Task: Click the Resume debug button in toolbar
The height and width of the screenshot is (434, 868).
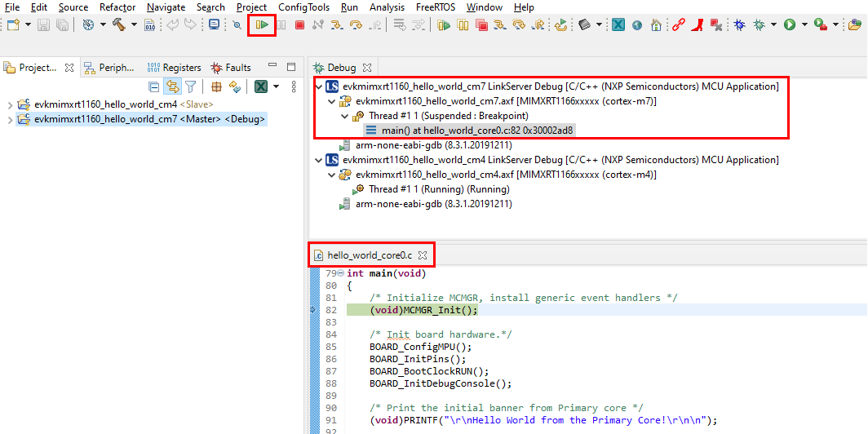Action: pos(262,25)
